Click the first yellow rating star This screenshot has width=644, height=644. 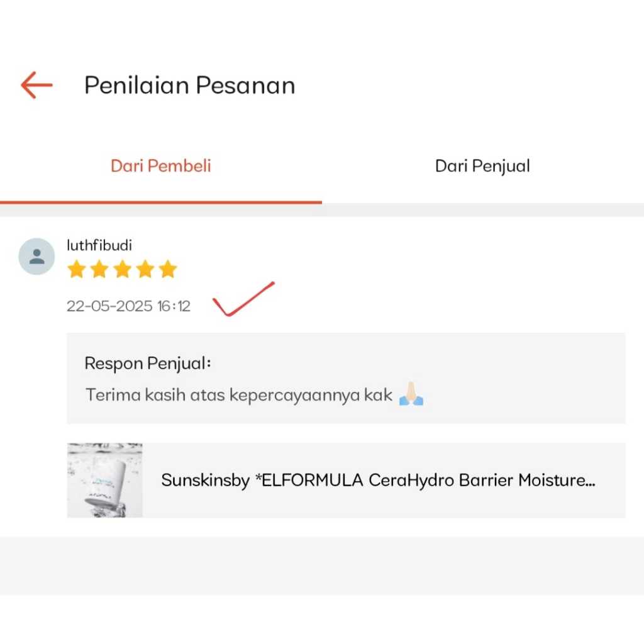tap(76, 269)
